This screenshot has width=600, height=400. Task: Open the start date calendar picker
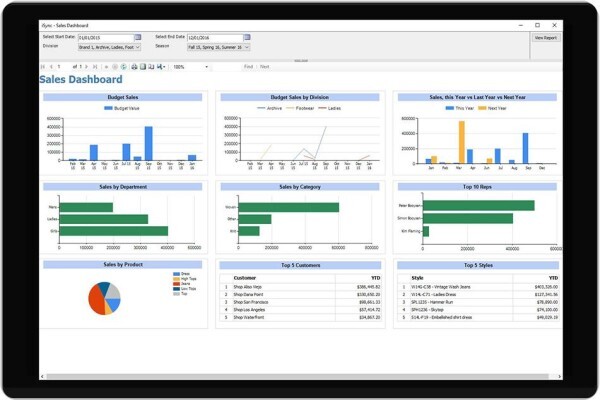tap(138, 37)
